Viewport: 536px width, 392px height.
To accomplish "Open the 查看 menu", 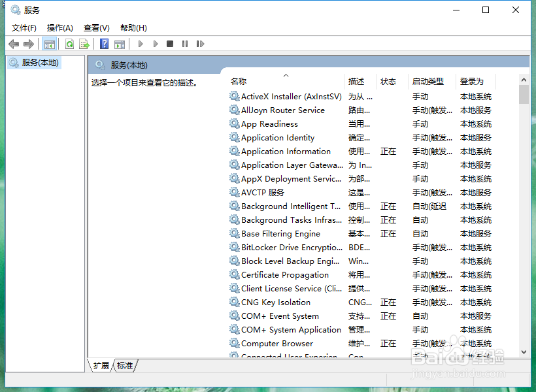I will 95,27.
